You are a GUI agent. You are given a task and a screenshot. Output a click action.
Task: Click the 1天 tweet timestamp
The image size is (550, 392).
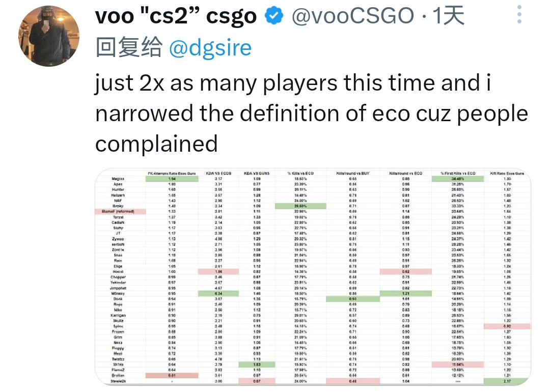448,16
